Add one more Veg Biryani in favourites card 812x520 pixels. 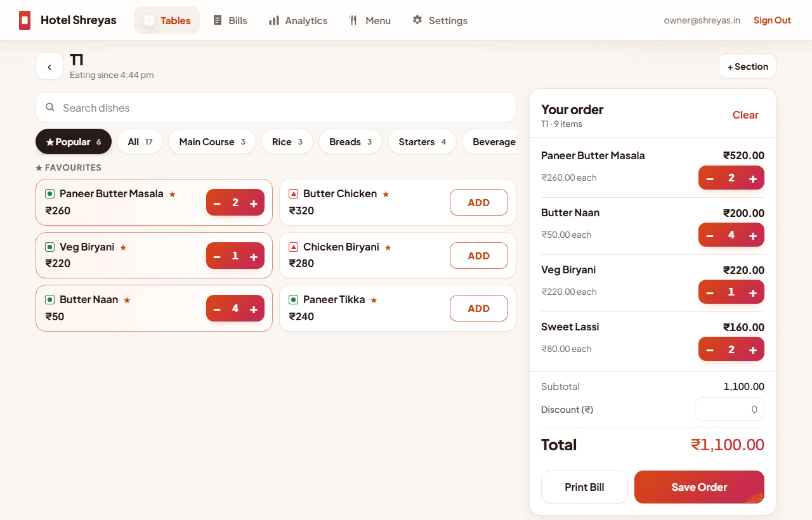254,256
